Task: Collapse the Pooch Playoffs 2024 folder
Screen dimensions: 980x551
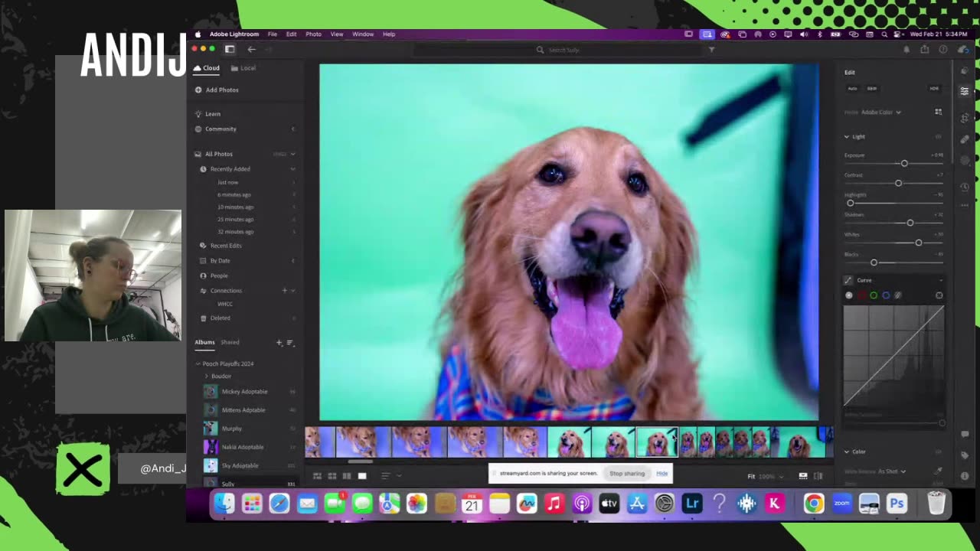Action: (198, 364)
